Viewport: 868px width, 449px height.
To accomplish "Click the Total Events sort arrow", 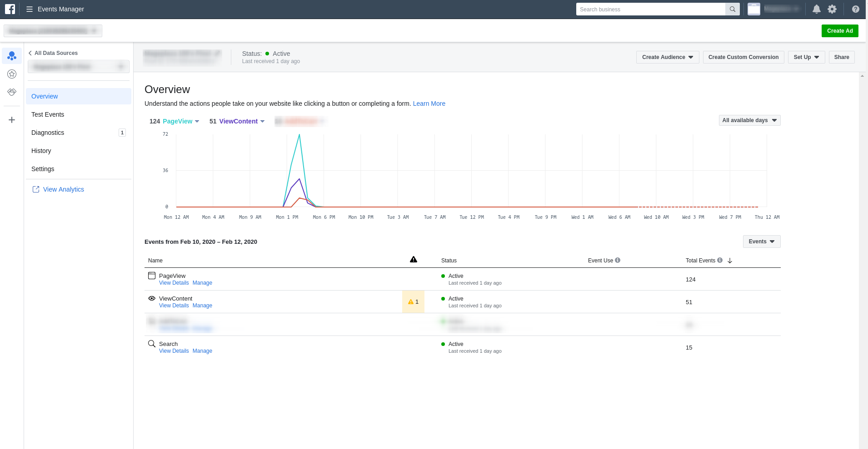I will 730,261.
